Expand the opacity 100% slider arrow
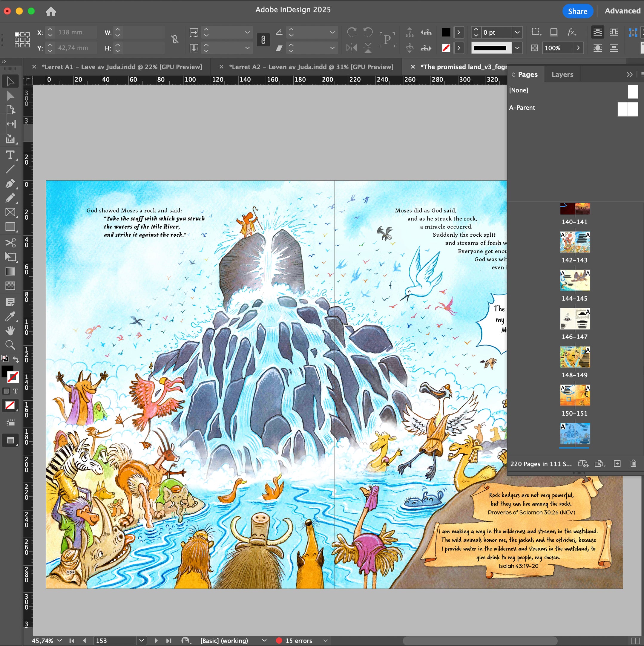Image resolution: width=644 pixels, height=646 pixels. [579, 48]
